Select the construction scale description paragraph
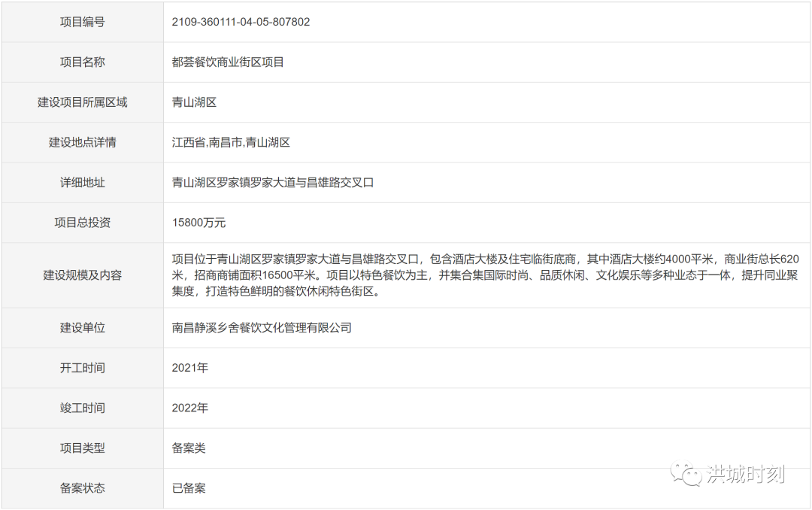Viewport: 812px width, 510px height. (x=485, y=275)
